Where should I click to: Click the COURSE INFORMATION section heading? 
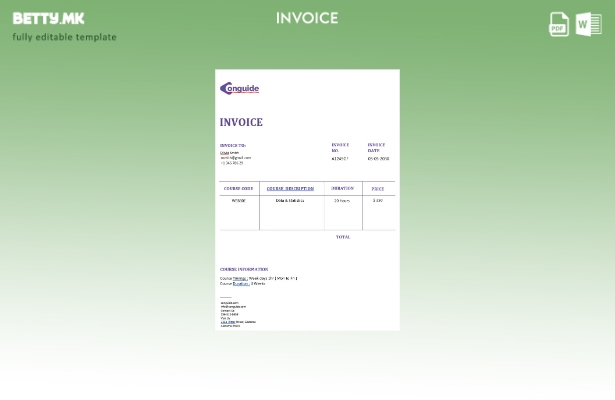pos(244,269)
